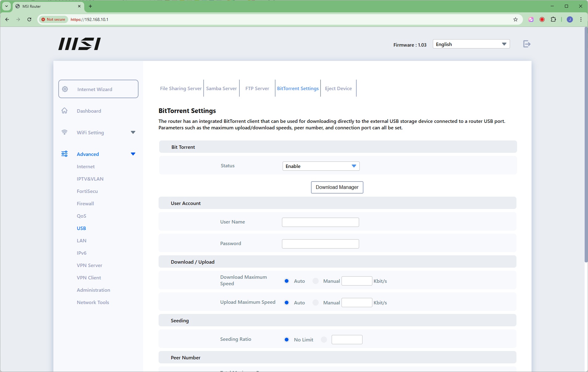
Task: Select Manual for Download Maximum Speed
Action: pyautogui.click(x=316, y=281)
